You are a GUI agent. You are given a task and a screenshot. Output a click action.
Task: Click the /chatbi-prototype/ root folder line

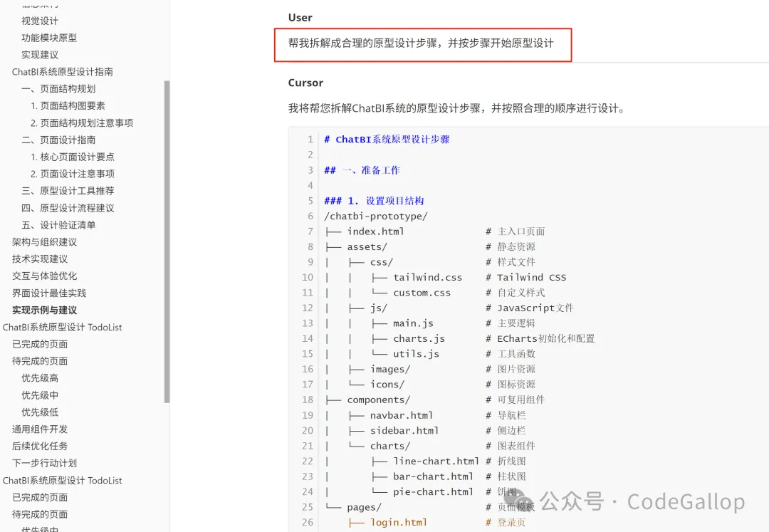(376, 217)
